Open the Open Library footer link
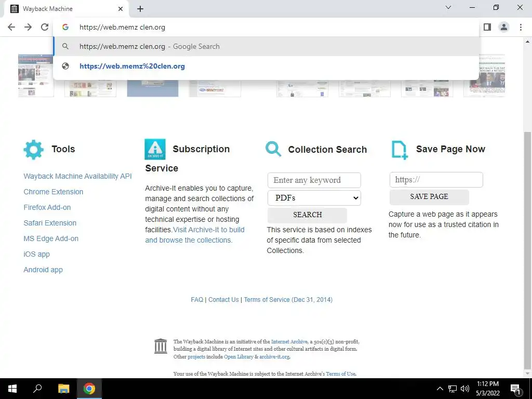This screenshot has width=532, height=399. click(x=238, y=356)
